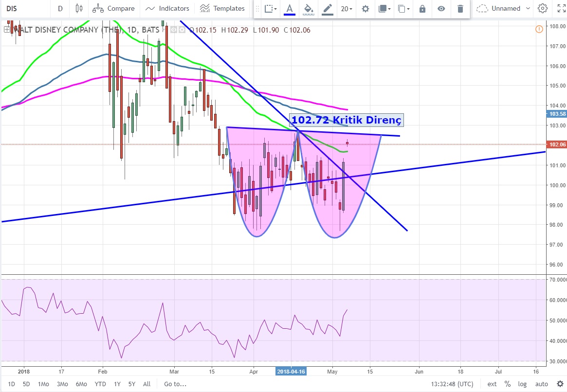Select the border pencil color tool
Image resolution: width=567 pixels, height=392 pixels.
coord(328,9)
